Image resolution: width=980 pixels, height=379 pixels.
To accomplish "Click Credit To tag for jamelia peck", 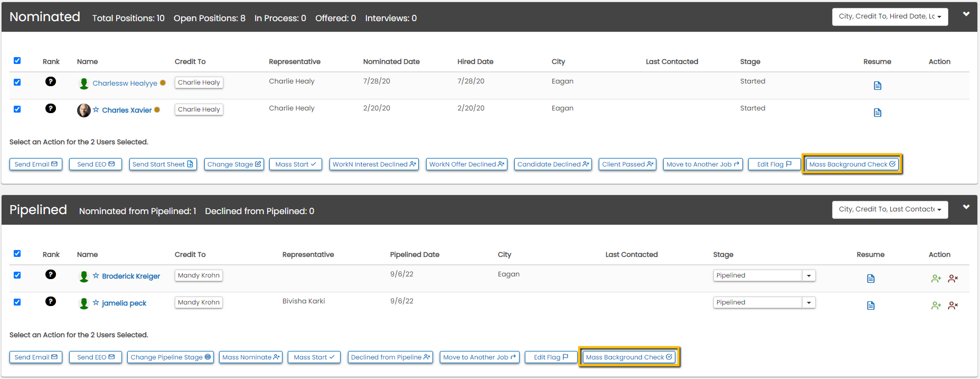I will [x=199, y=302].
